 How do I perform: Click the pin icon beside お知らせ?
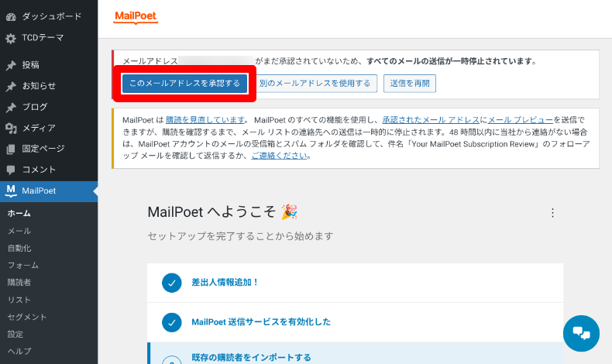point(11,86)
